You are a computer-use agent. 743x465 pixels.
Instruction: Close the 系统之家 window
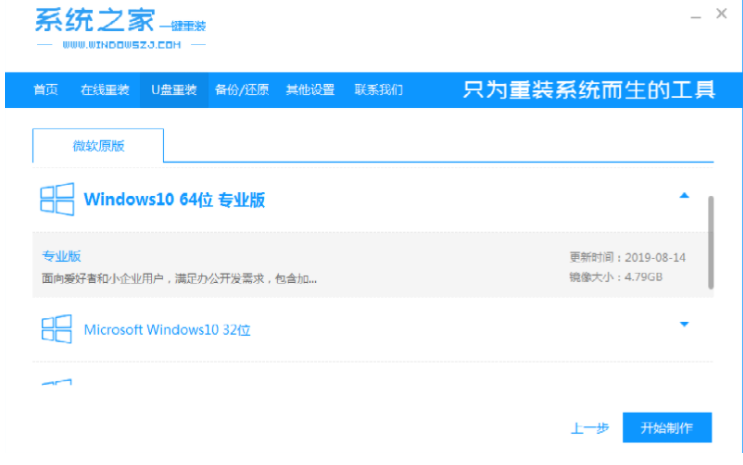(721, 14)
